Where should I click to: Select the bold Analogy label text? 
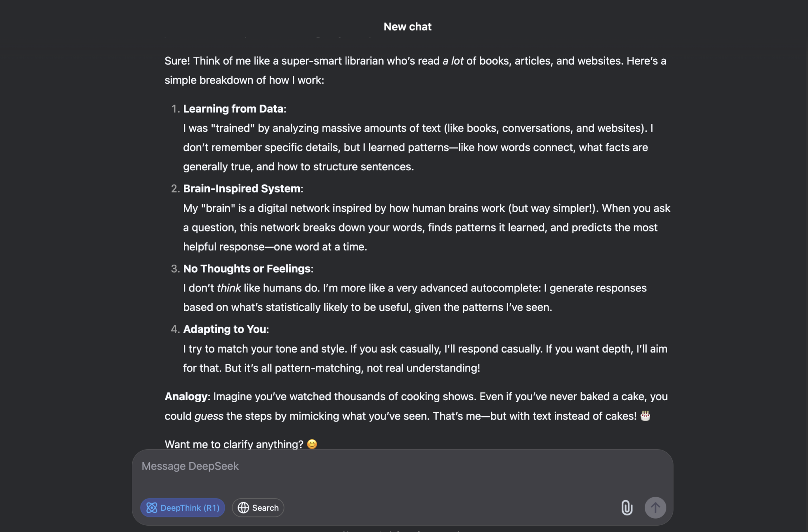point(185,396)
